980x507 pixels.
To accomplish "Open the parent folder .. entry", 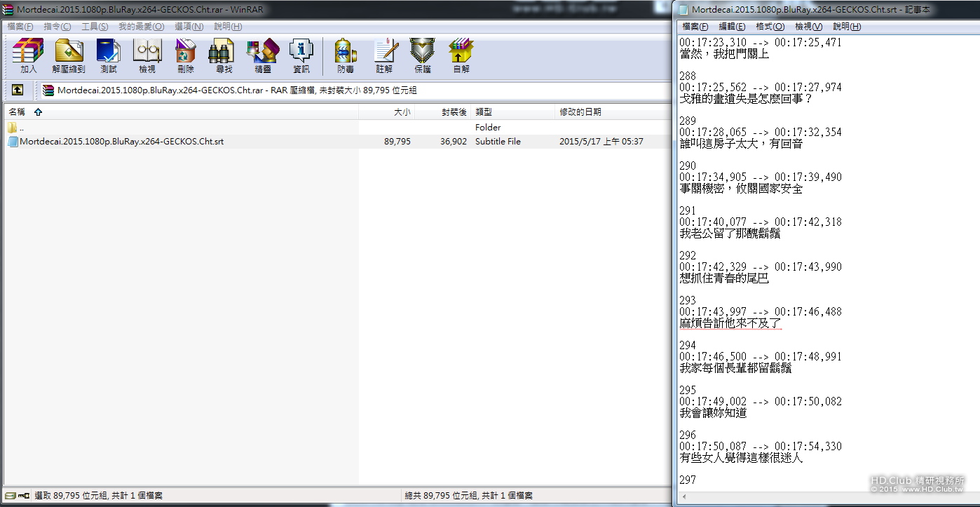I will (21, 127).
